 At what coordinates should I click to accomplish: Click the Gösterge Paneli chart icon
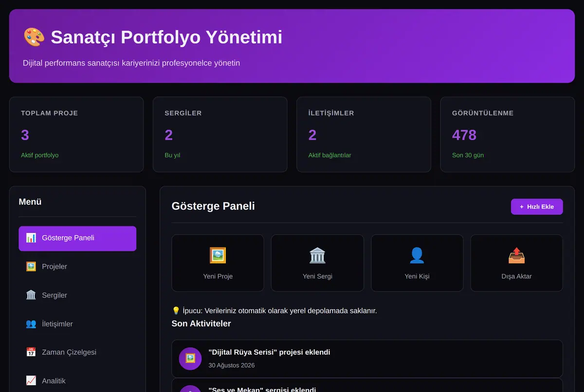31,238
